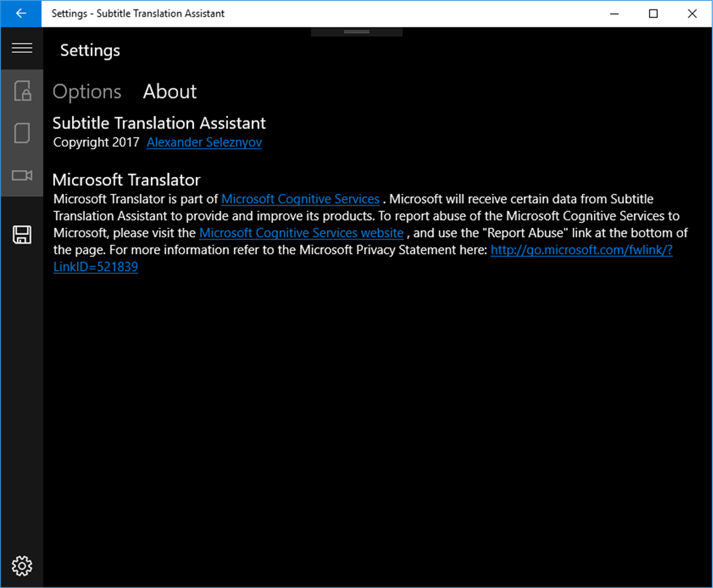Select the blank document sidebar icon
This screenshot has height=588, width=713.
click(x=22, y=134)
